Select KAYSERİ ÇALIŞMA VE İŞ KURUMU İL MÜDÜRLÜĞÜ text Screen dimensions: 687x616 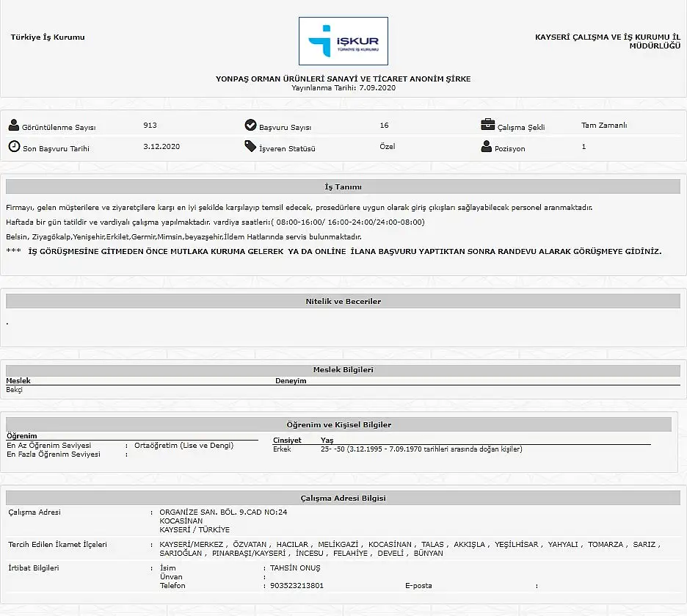[608, 41]
